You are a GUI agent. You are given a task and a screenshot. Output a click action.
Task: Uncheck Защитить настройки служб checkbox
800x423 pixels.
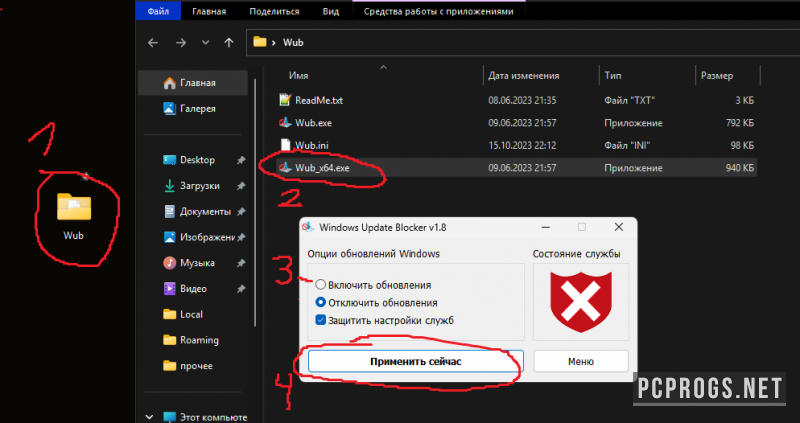click(x=320, y=320)
